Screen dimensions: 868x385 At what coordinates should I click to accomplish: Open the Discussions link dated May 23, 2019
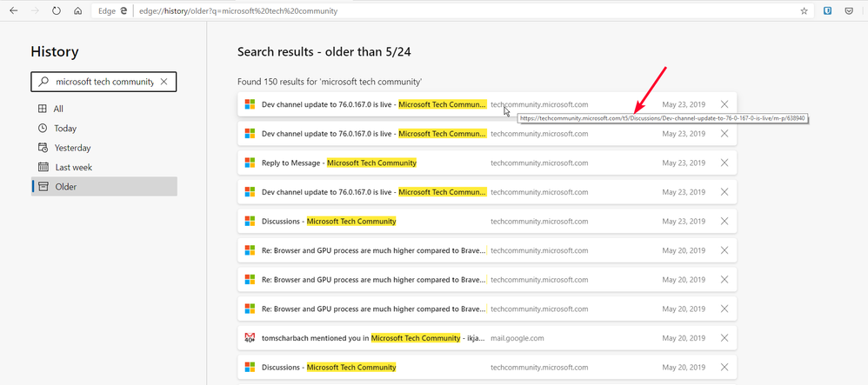tap(329, 221)
